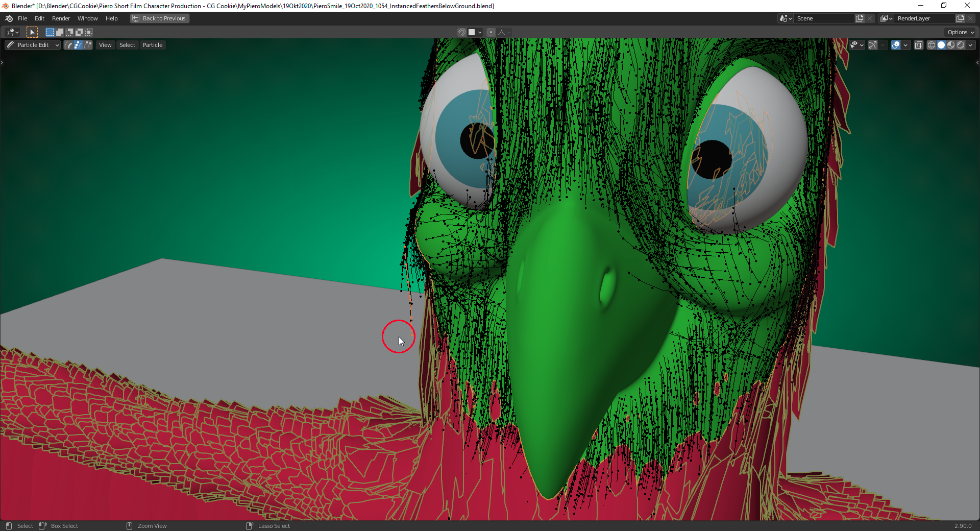Open the editor type selector icon

(11, 32)
